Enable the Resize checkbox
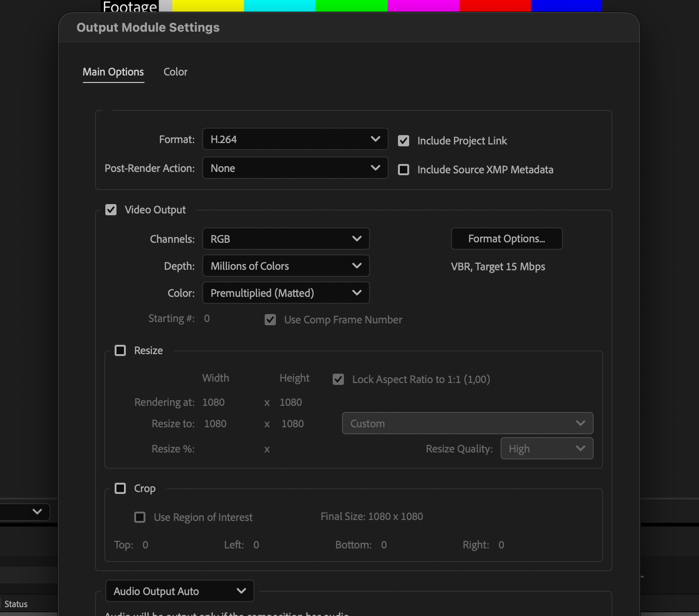This screenshot has height=616, width=699. [120, 350]
